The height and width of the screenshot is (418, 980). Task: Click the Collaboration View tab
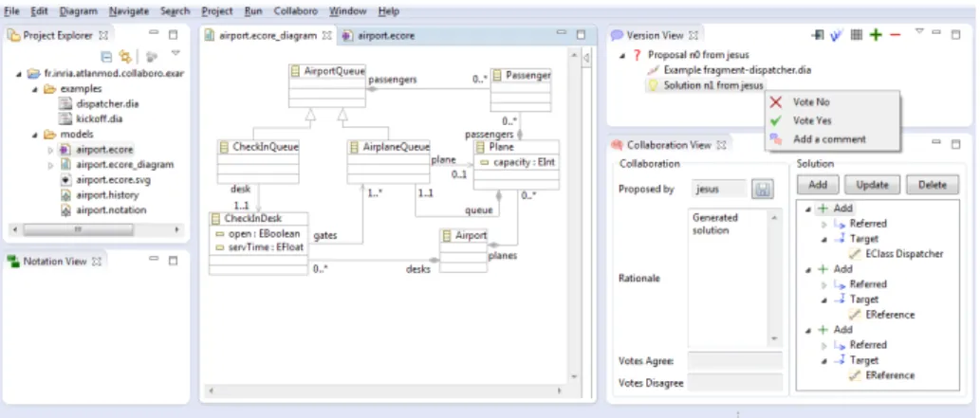[x=669, y=145]
